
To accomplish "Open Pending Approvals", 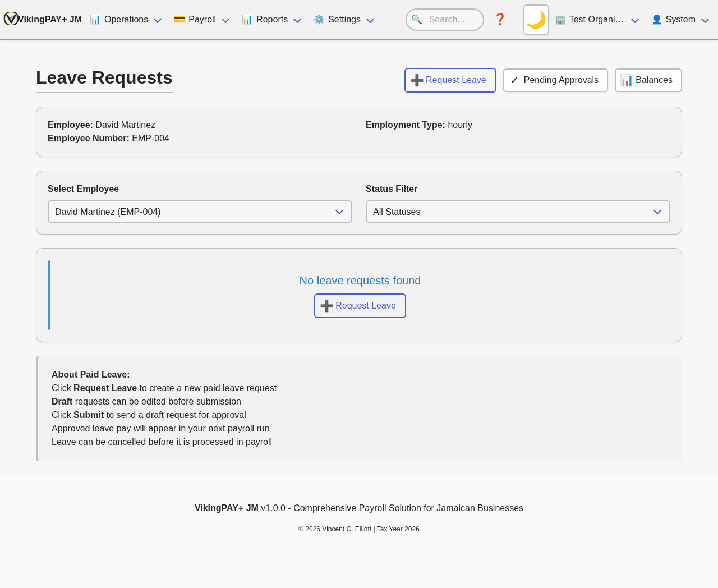I will point(555,80).
